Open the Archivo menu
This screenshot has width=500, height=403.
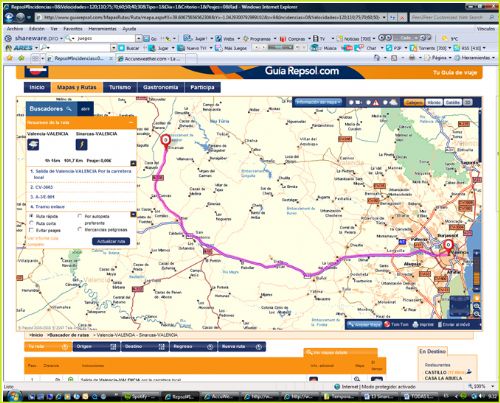click(x=15, y=29)
